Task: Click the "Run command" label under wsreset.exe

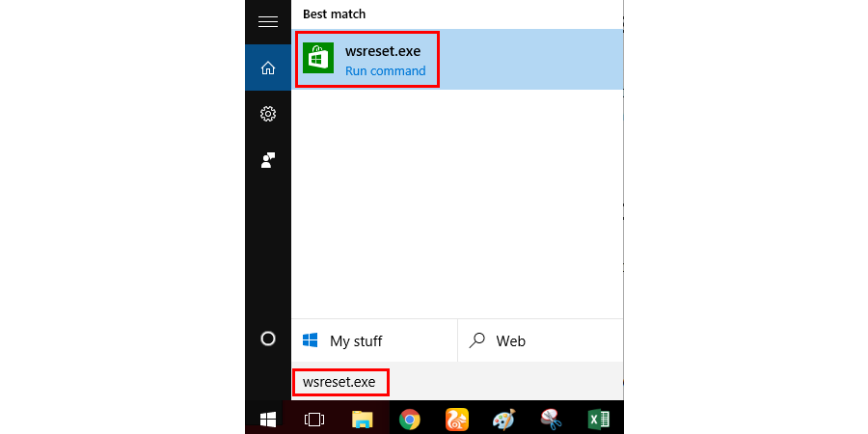Action: click(385, 70)
